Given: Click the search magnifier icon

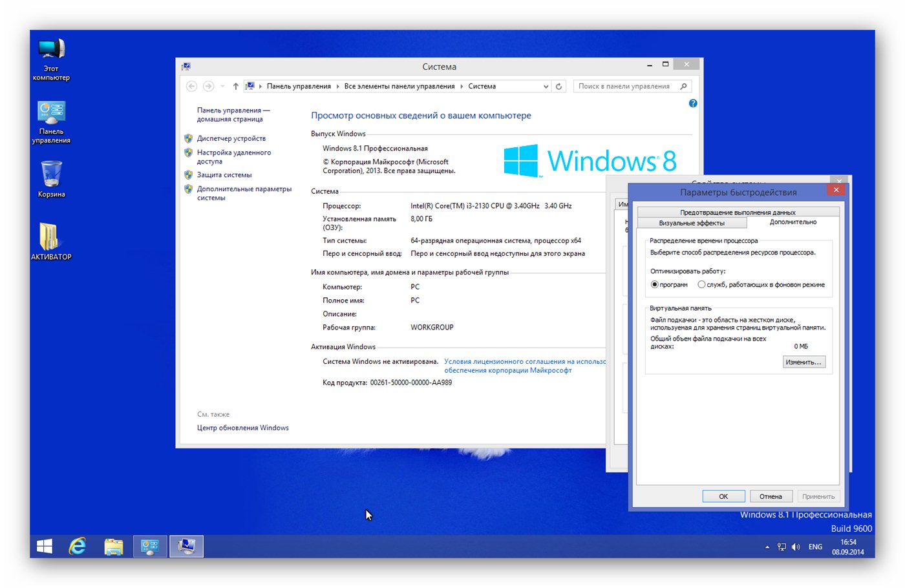Looking at the screenshot, I should pos(684,86).
